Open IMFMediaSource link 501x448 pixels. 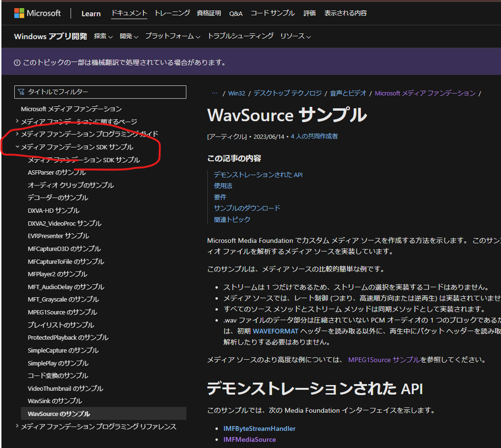[x=249, y=440]
